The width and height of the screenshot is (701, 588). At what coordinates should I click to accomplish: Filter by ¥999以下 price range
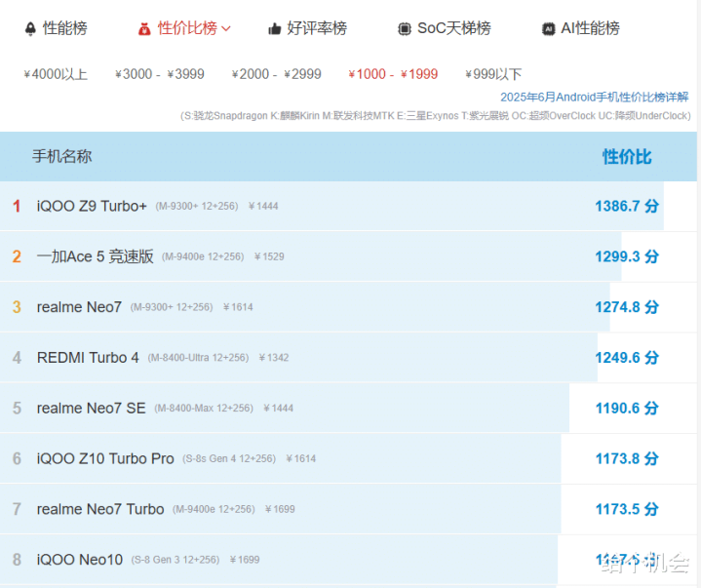pos(493,74)
